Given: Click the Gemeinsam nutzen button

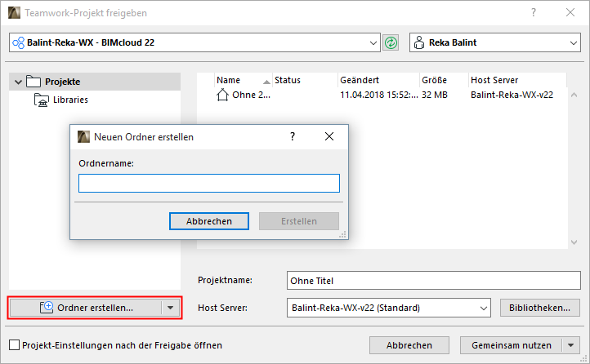Looking at the screenshot, I should [512, 345].
